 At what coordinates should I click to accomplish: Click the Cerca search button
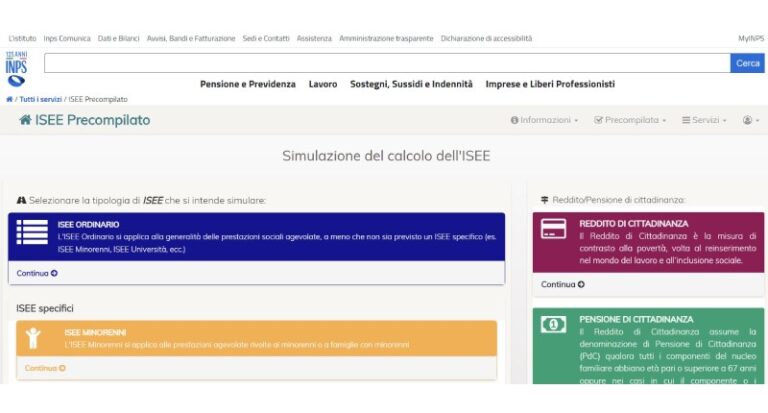coord(747,63)
